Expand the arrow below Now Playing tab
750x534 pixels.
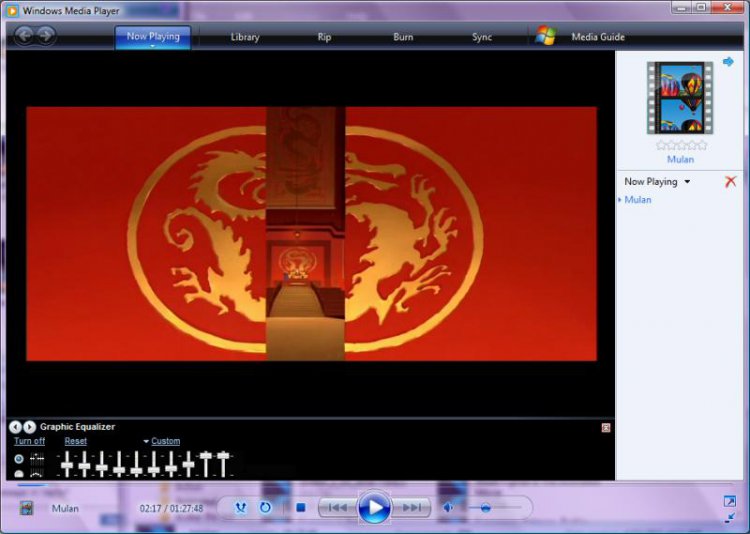(153, 46)
